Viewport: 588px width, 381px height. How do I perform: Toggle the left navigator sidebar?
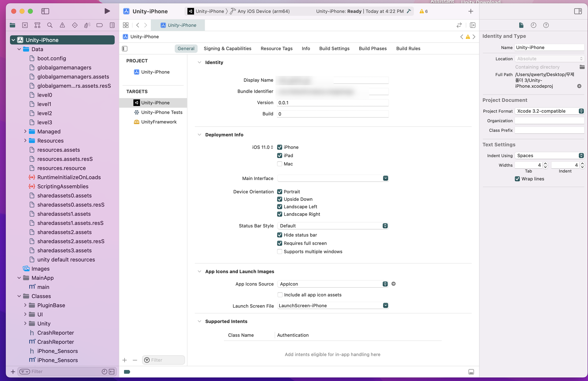45,11
